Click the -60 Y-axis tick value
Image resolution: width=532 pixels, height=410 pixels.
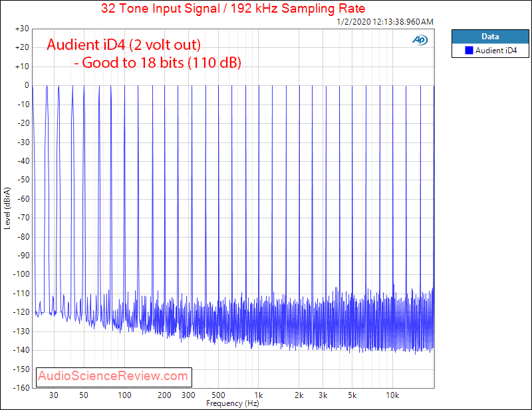[23, 199]
